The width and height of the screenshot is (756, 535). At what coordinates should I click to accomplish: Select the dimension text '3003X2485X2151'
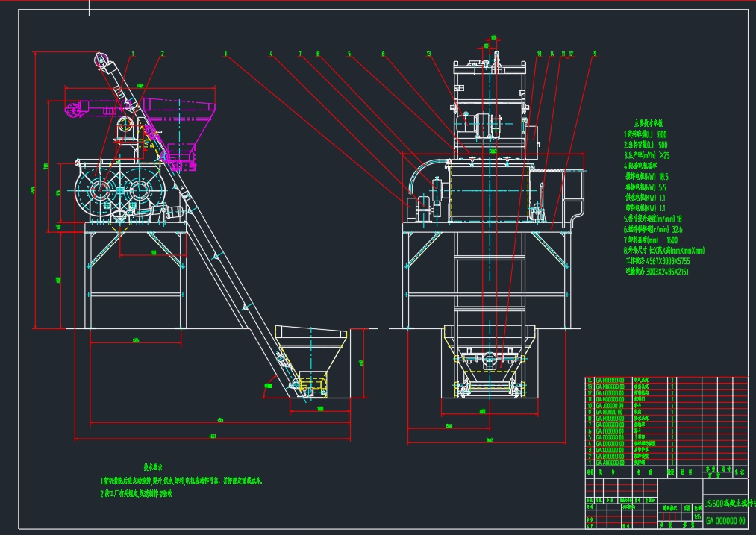point(667,272)
